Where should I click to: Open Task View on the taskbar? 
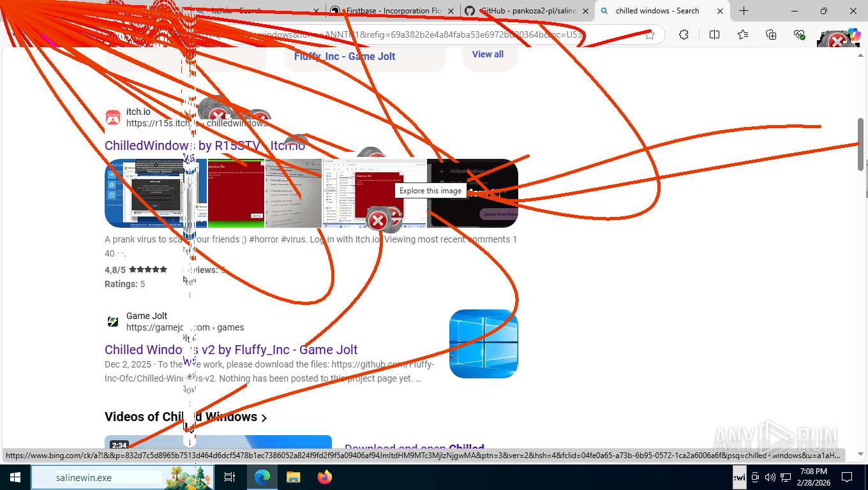tap(230, 477)
